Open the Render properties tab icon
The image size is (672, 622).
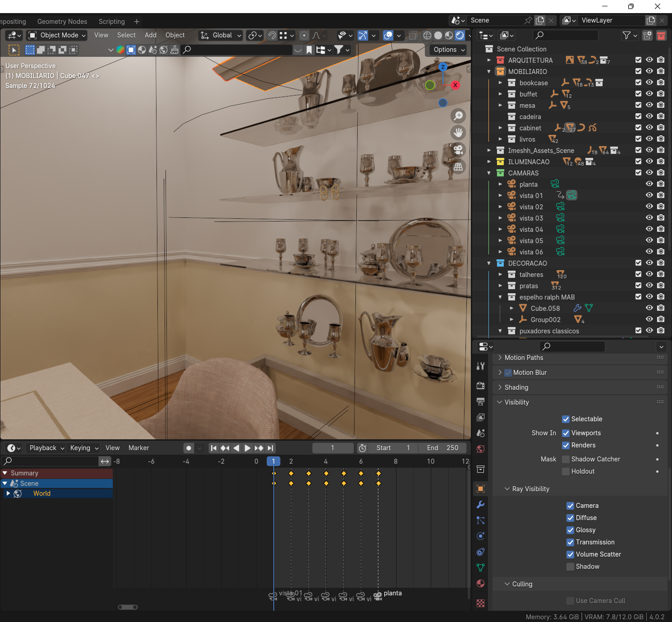tap(481, 386)
